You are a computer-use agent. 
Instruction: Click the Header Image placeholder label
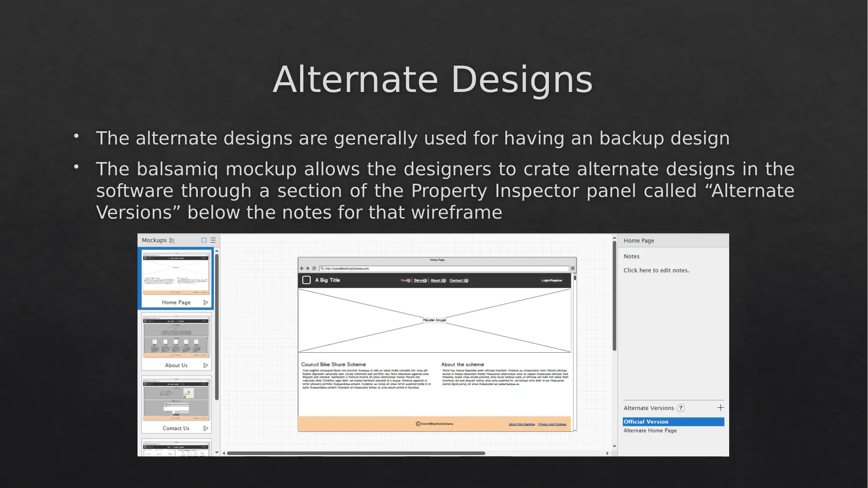434,320
